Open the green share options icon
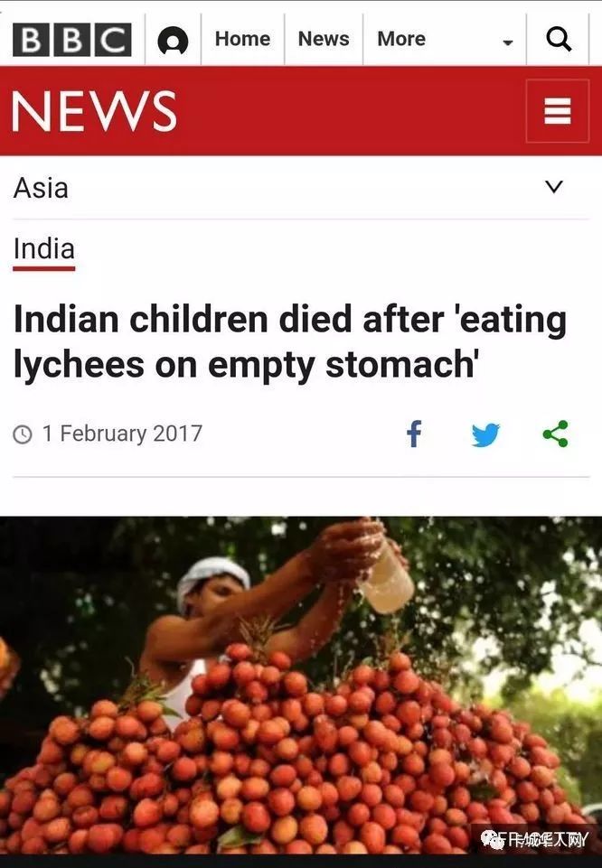This screenshot has height=868, width=602. point(556,434)
